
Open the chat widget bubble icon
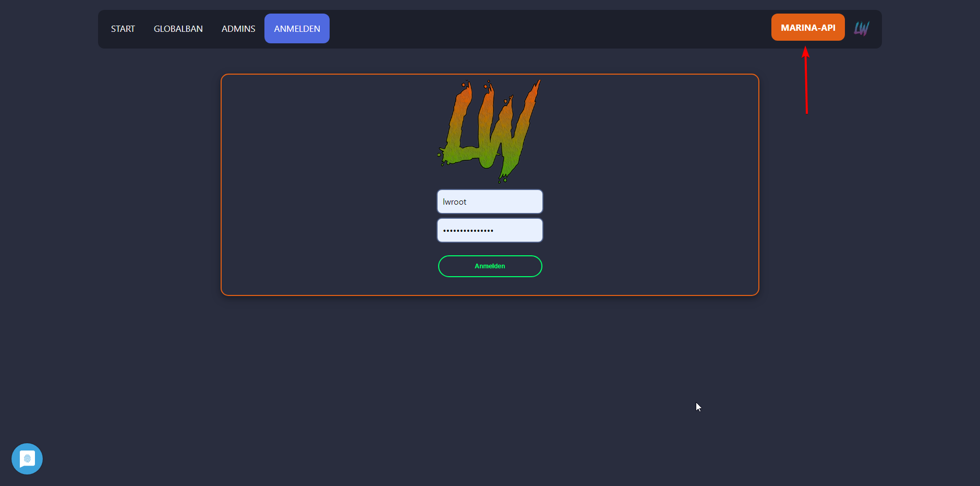pyautogui.click(x=27, y=459)
